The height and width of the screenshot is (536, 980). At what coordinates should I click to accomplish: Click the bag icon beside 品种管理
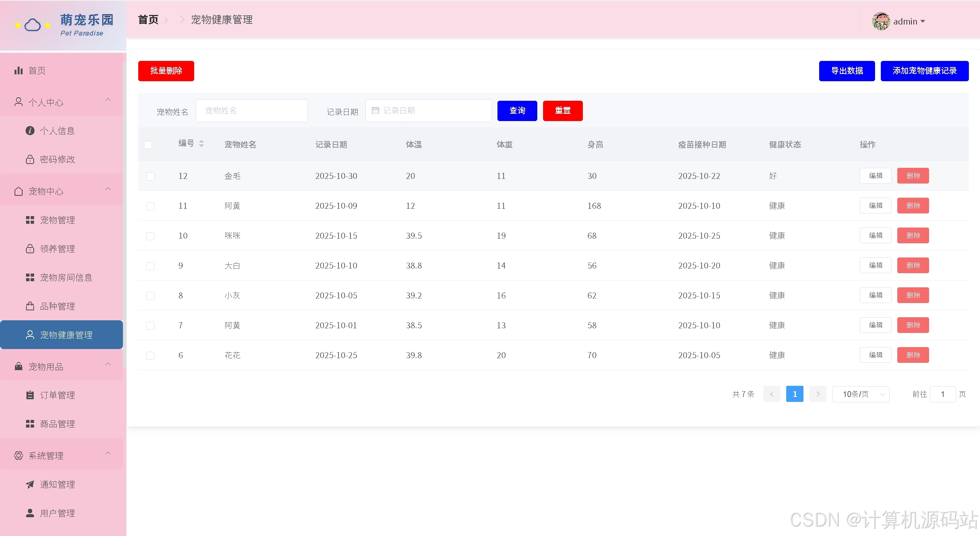point(30,306)
